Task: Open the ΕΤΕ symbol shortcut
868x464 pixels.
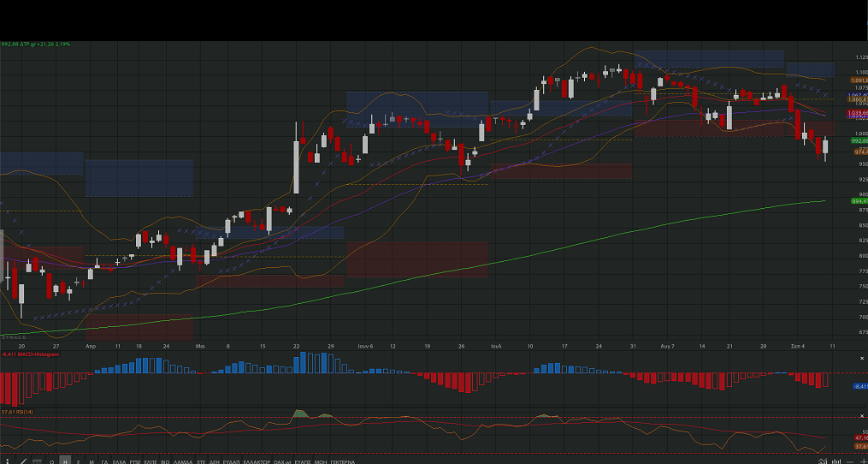Action: [x=202, y=461]
